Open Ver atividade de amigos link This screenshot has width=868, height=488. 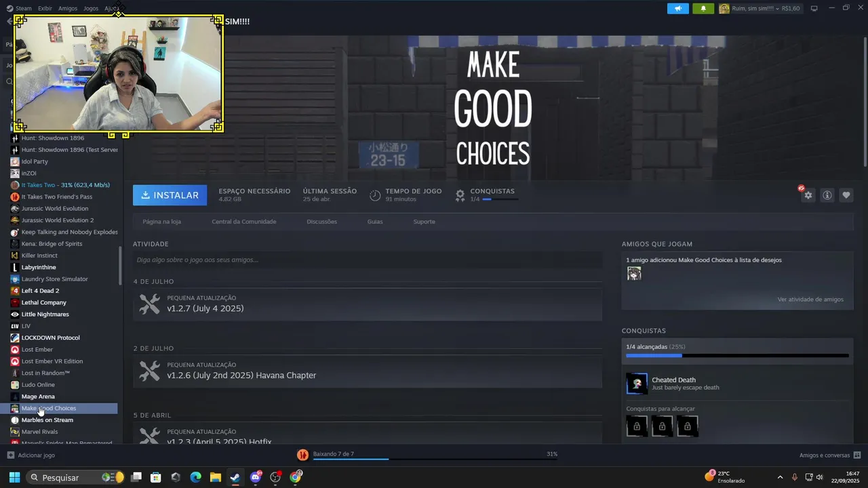(810, 300)
